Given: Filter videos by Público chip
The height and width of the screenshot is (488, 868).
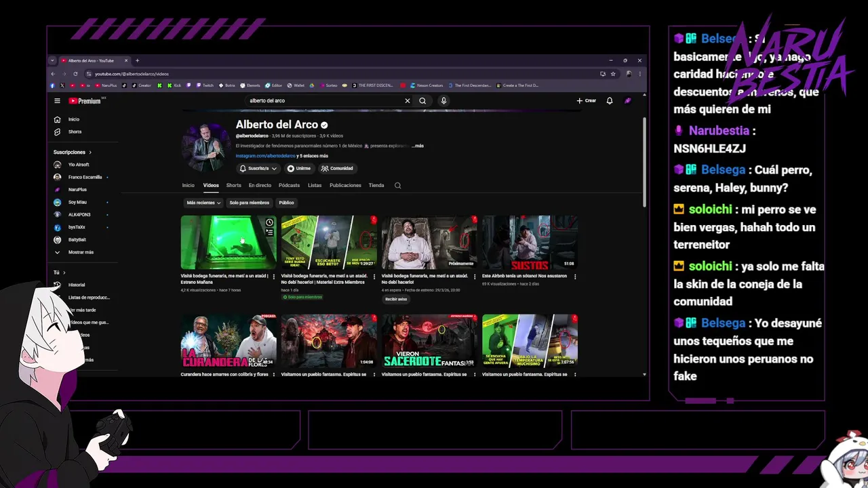Looking at the screenshot, I should pos(286,203).
